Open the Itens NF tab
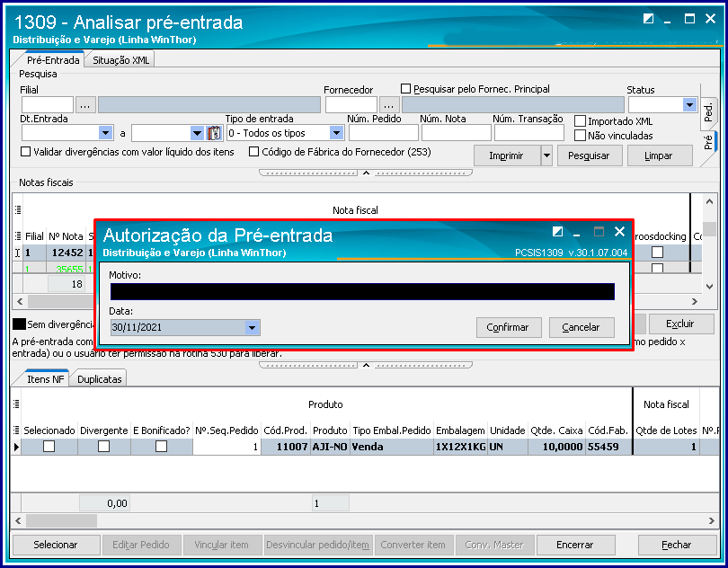This screenshot has width=728, height=568. (45, 379)
